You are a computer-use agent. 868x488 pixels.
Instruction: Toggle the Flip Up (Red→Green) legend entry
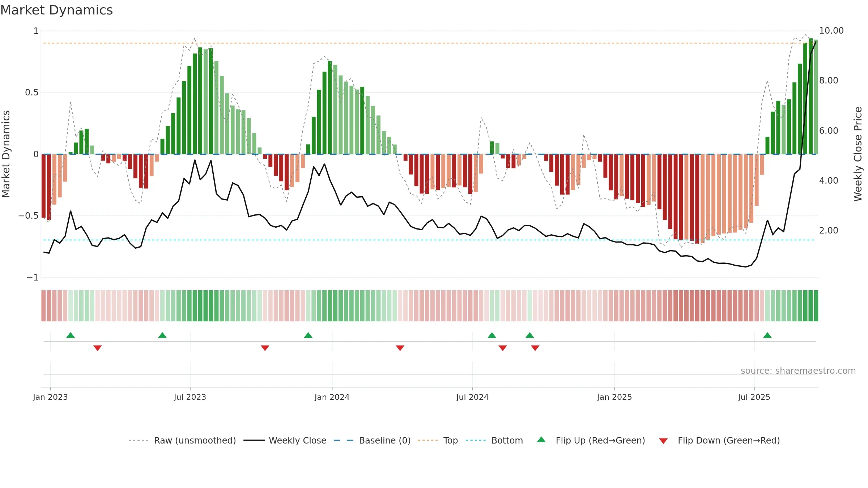(x=591, y=440)
